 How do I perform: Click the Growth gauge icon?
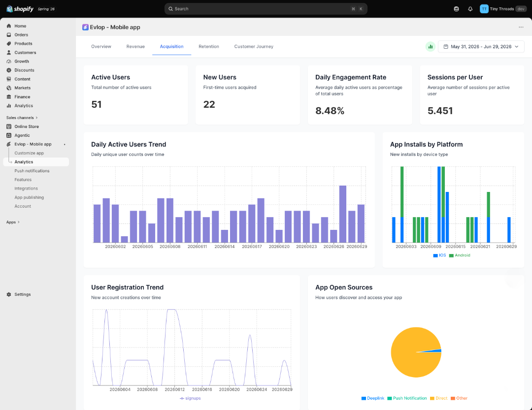9,62
